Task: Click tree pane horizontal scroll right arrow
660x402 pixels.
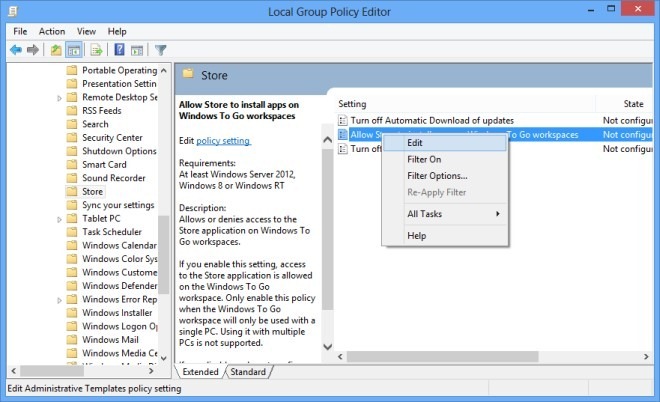Action: tap(151, 371)
